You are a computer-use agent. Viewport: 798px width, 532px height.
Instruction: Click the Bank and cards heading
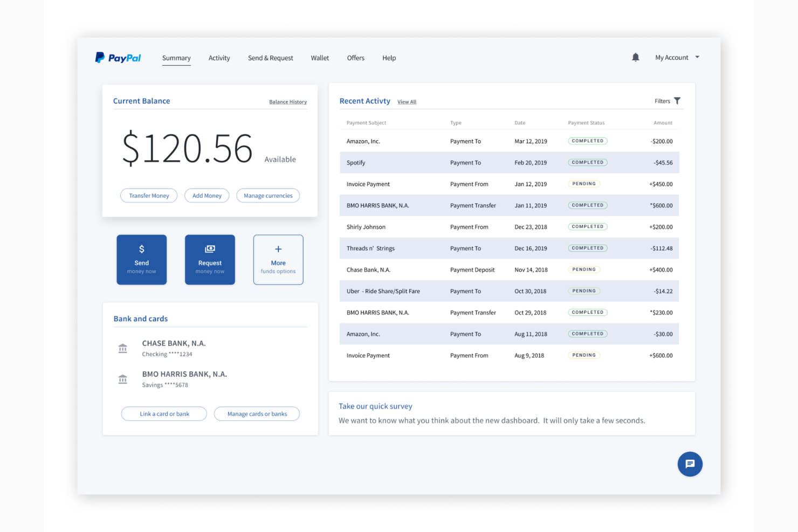point(141,319)
